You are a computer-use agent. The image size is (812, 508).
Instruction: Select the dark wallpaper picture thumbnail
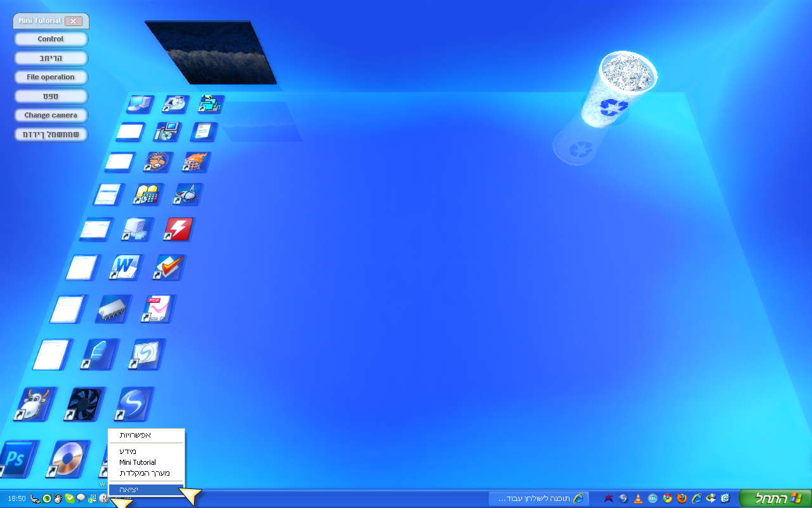coord(210,52)
